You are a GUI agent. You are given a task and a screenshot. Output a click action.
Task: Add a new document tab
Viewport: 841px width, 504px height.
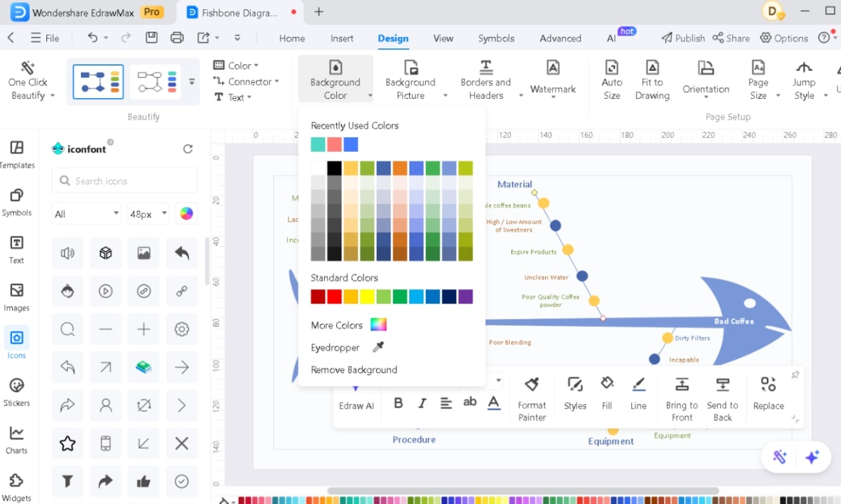click(319, 12)
